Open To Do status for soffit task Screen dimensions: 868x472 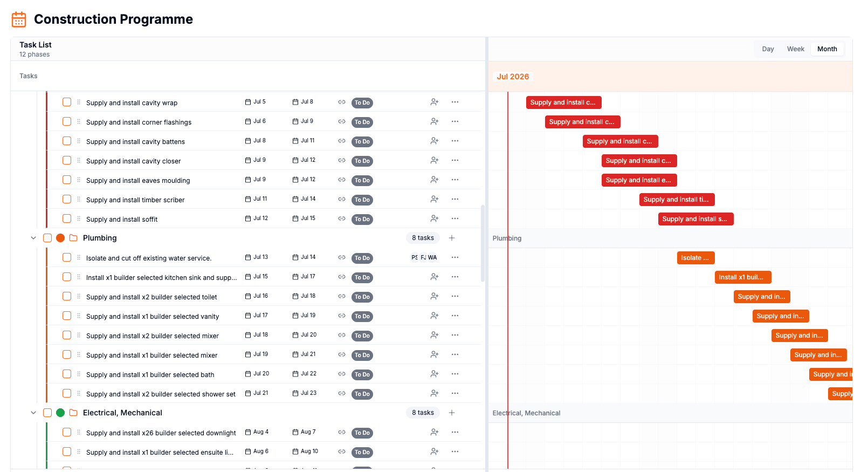(x=362, y=219)
